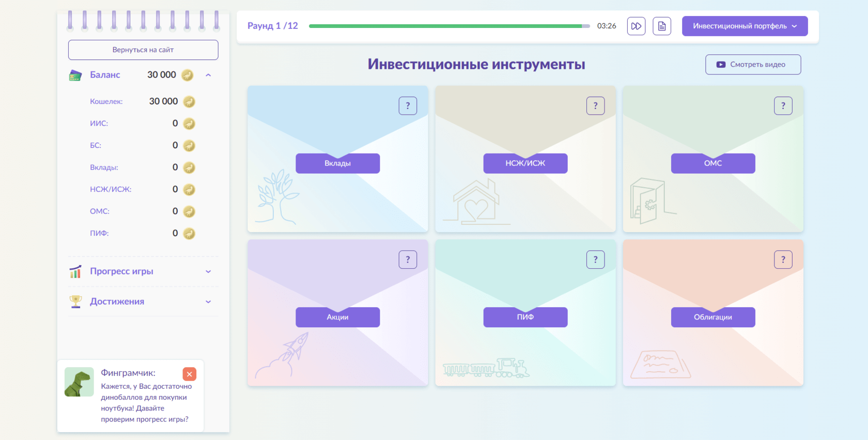Click the coin icon in НСЖ/ИСЖ balance row

pyautogui.click(x=190, y=190)
